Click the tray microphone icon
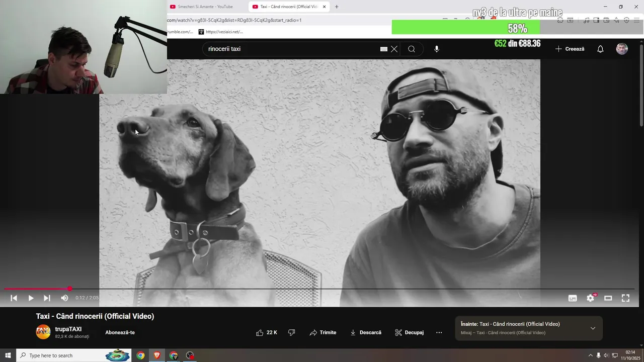The height and width of the screenshot is (362, 644). coord(598,355)
